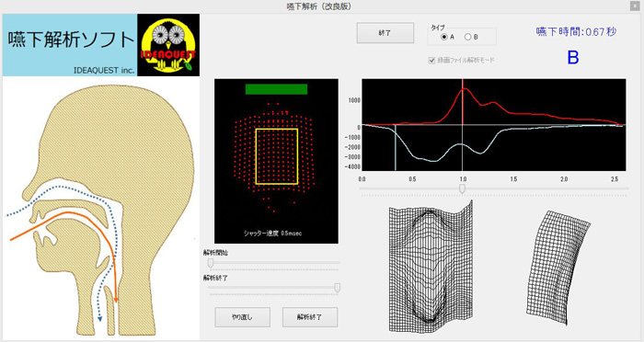Click the やり直し button
This screenshot has height=342, width=644.
pos(242,317)
